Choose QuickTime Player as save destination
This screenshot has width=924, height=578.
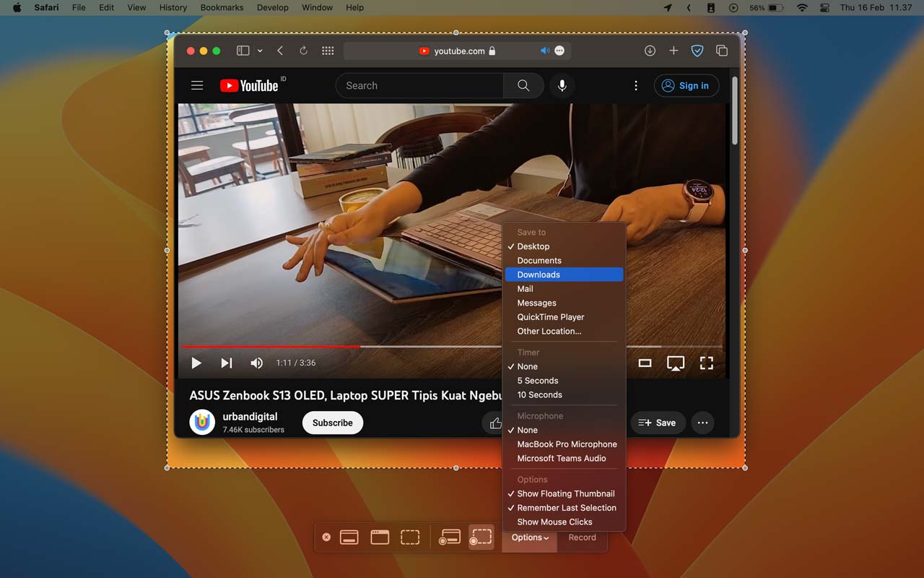tap(564, 317)
